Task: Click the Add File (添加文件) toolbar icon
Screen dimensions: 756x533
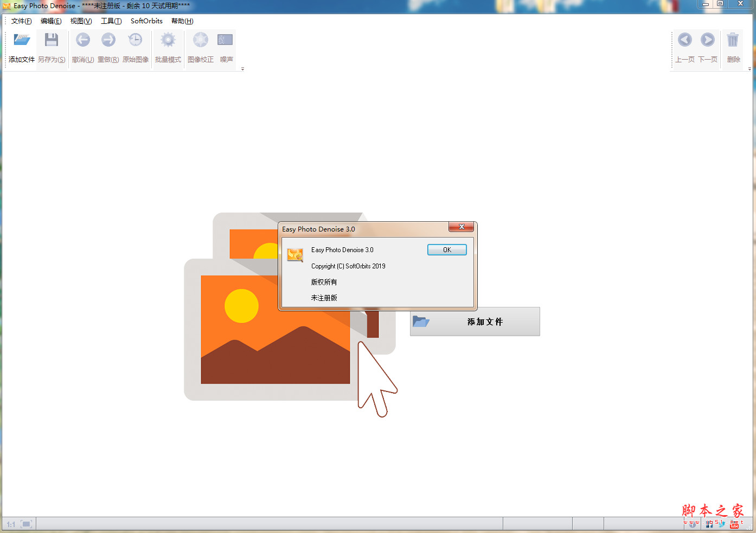Action: 22,40
